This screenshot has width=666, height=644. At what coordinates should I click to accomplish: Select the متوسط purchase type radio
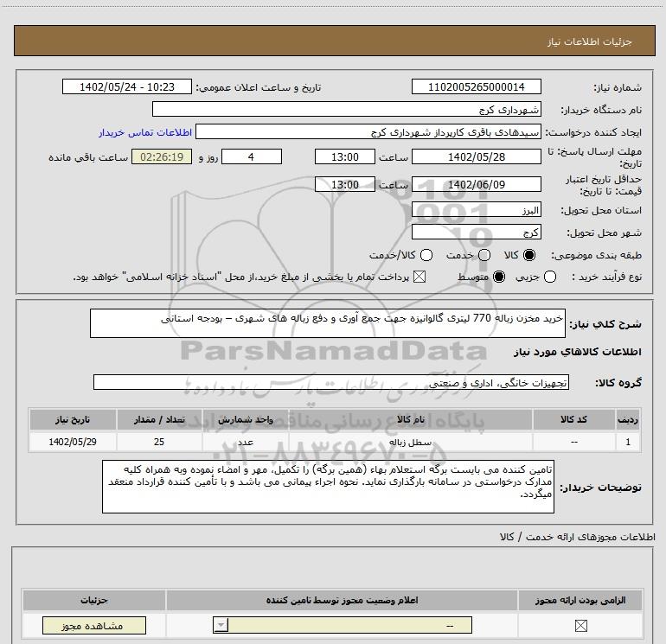(499, 277)
